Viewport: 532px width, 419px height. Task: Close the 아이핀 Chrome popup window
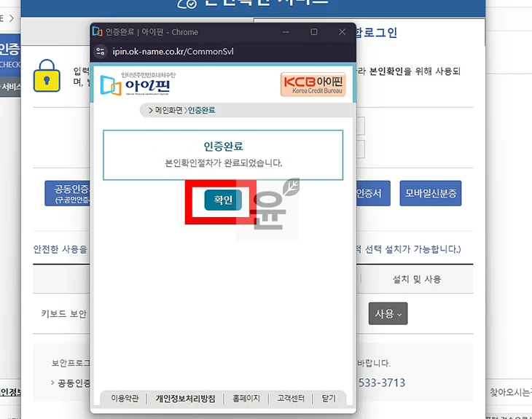pos(342,32)
